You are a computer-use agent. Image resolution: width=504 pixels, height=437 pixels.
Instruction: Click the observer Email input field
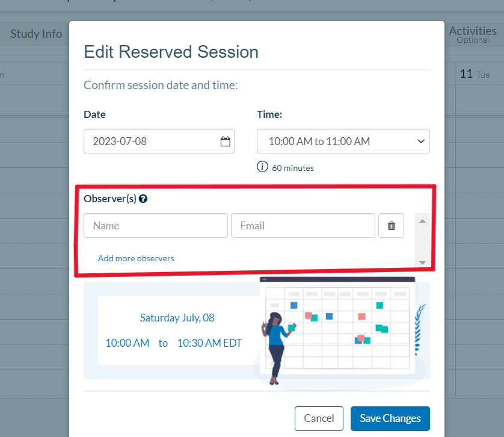(x=303, y=225)
